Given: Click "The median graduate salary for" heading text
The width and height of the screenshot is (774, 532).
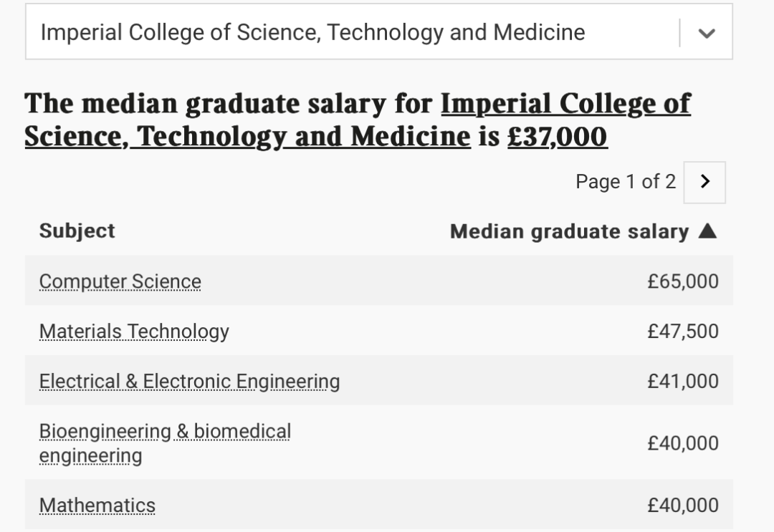Looking at the screenshot, I should click(229, 104).
